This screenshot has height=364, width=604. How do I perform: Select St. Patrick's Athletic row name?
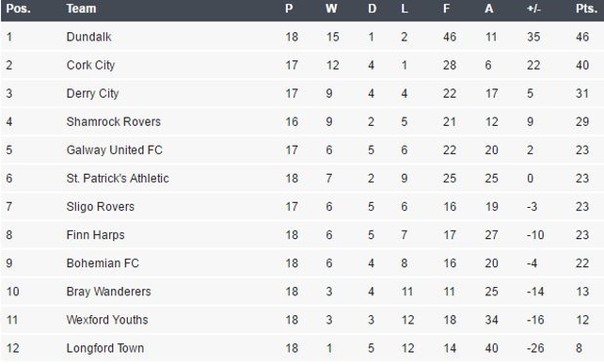coord(118,179)
